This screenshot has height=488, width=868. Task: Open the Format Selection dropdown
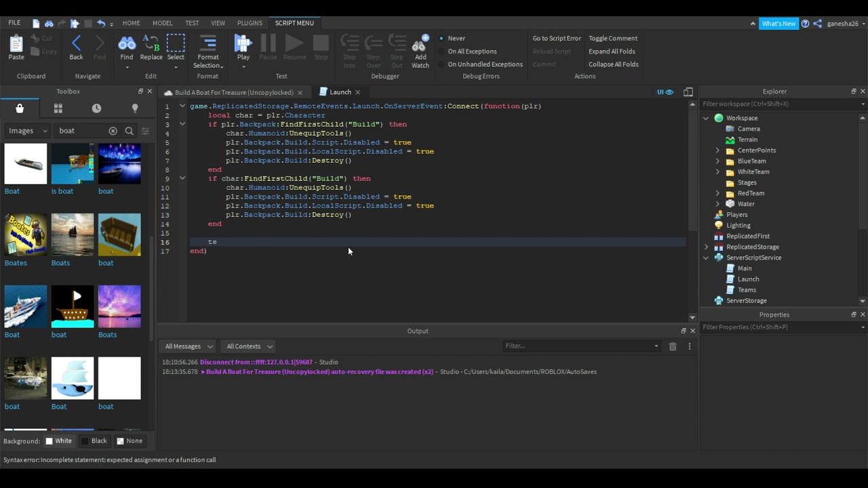pos(208,52)
